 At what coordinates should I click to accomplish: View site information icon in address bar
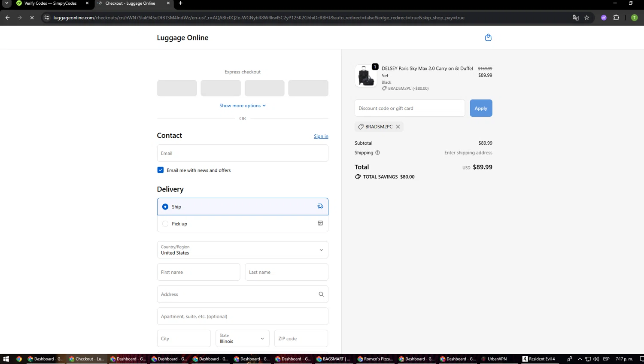point(46,18)
